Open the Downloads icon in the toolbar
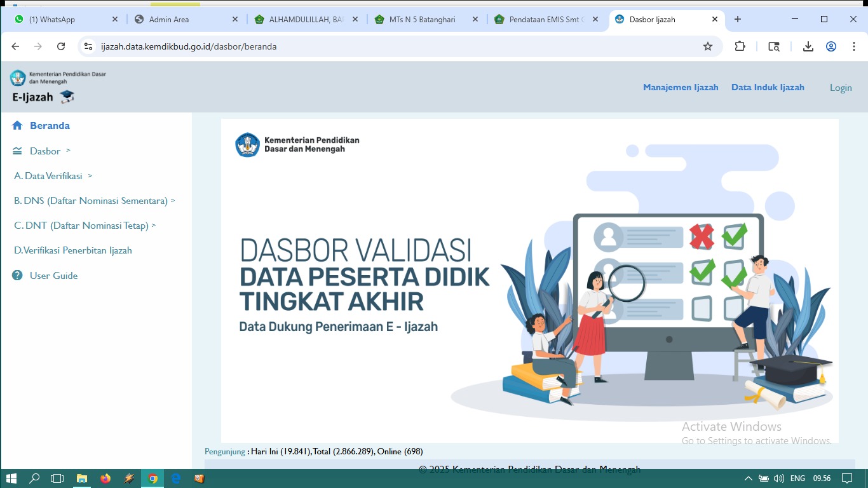The height and width of the screenshot is (488, 868). [808, 46]
